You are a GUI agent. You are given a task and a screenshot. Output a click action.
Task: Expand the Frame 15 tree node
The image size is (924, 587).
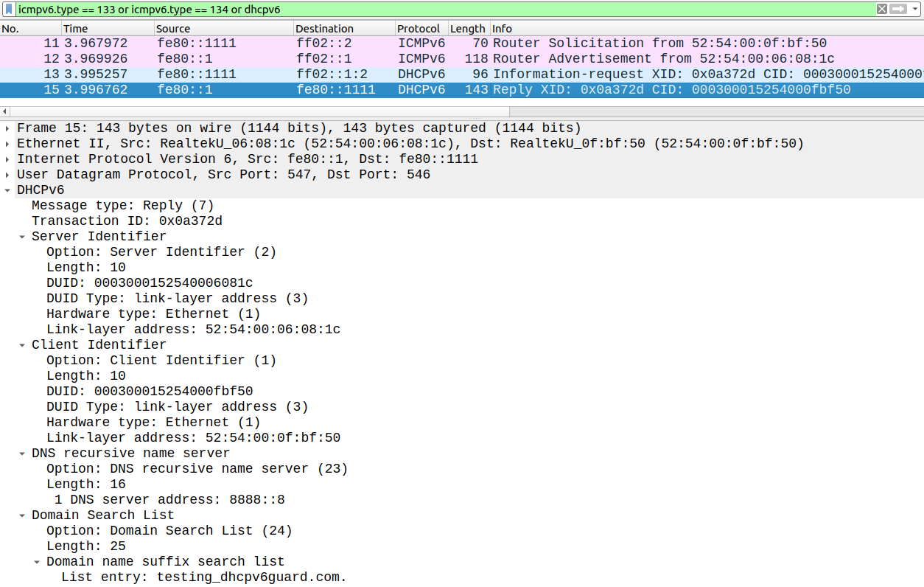(7, 128)
